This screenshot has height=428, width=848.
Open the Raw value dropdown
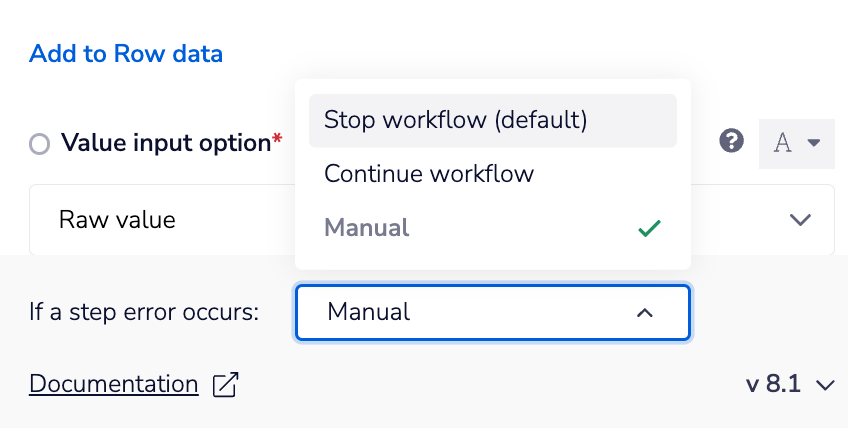pyautogui.click(x=160, y=220)
